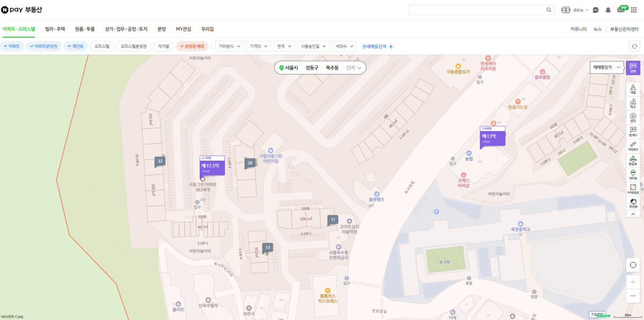The height and width of the screenshot is (320, 644).
Task: Click the notification bell icon
Action: coord(608,10)
